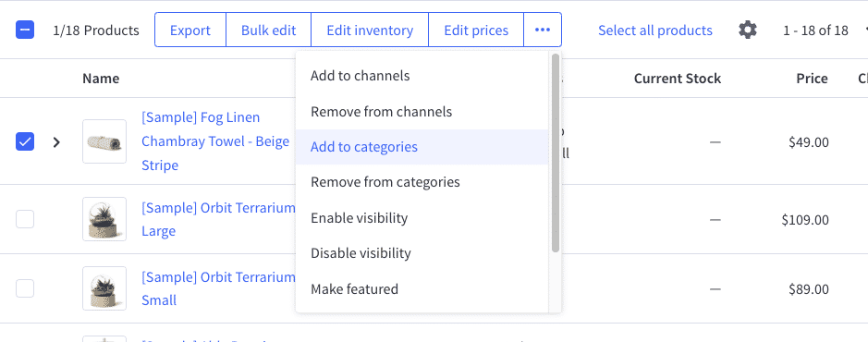Sort by the Price column header

click(813, 79)
